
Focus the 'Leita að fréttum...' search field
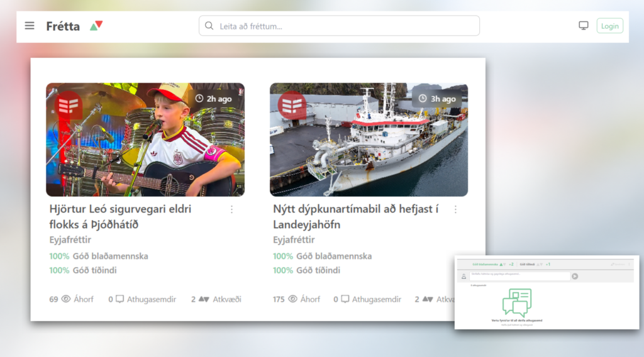339,26
